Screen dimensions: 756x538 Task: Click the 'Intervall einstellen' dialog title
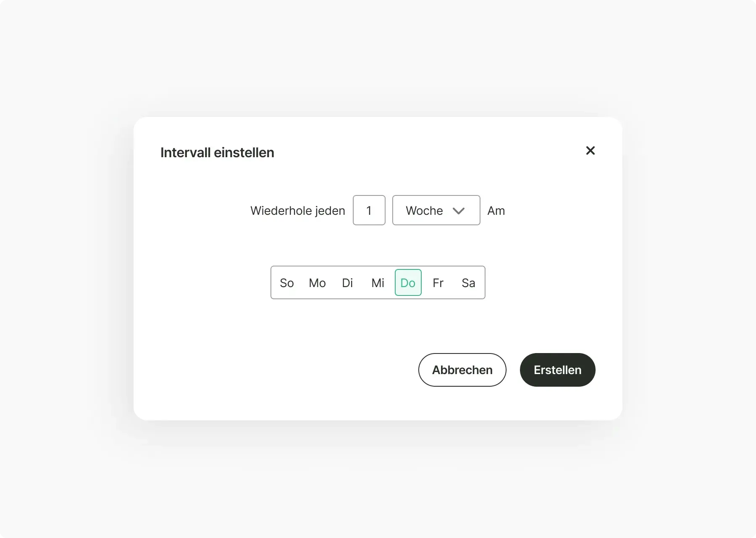coord(217,153)
